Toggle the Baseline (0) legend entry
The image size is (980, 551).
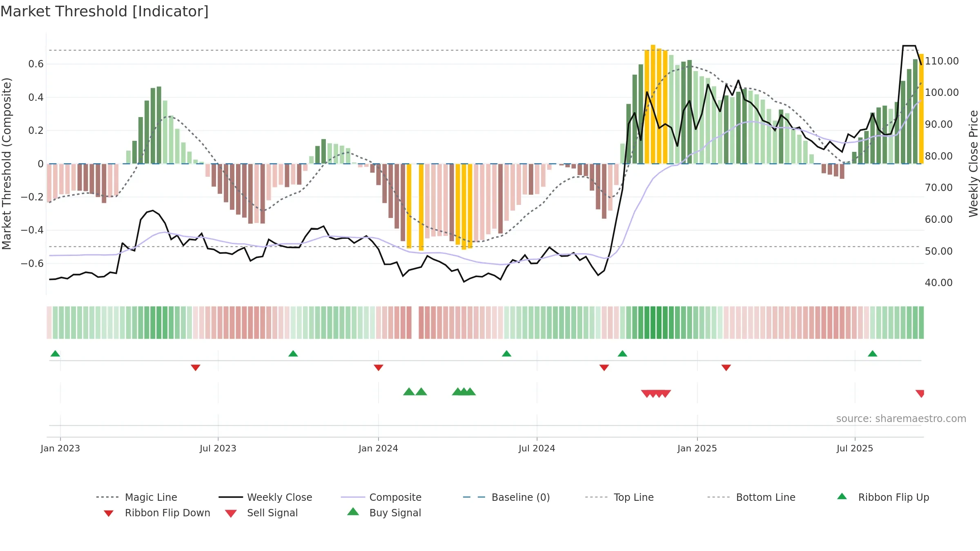(x=506, y=497)
